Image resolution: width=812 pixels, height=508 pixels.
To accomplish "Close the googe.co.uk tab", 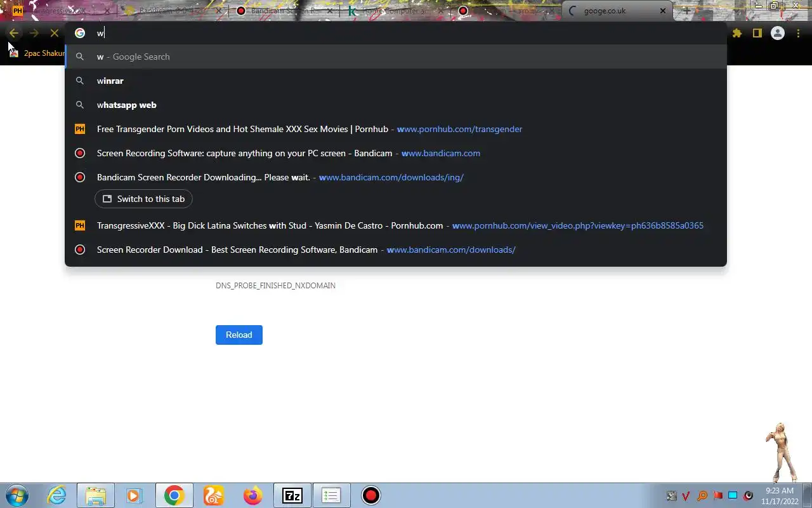I will 663,11.
